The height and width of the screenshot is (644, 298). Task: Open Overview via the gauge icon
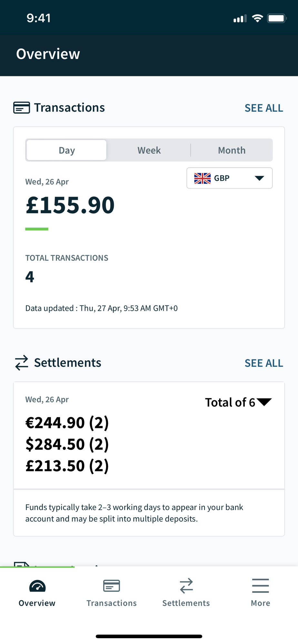click(x=37, y=586)
